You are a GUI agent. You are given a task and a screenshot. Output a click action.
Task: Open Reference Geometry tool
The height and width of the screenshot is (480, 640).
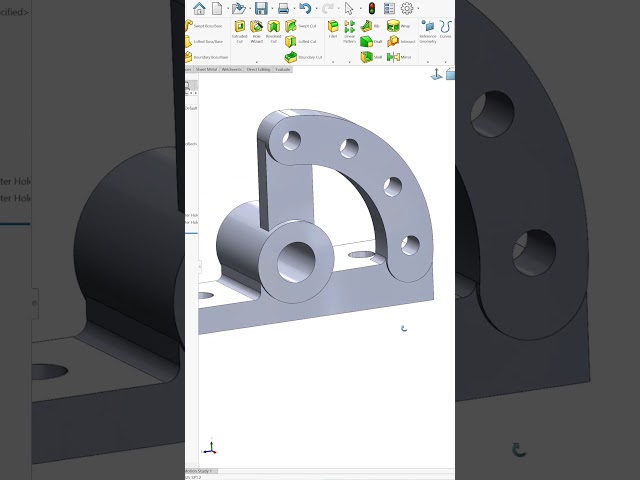(428, 31)
